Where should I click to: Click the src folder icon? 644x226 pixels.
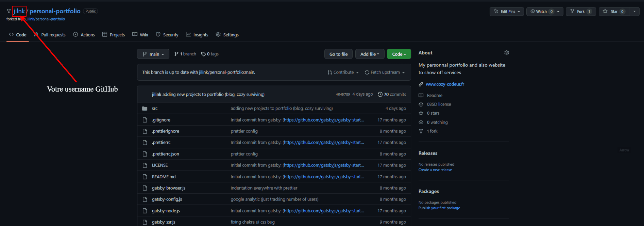click(x=145, y=109)
